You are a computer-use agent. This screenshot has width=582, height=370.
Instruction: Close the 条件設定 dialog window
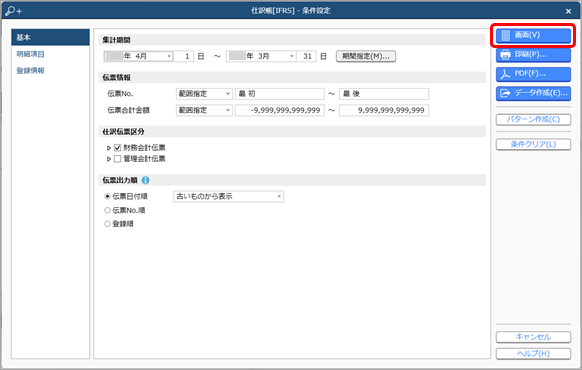[x=568, y=11]
